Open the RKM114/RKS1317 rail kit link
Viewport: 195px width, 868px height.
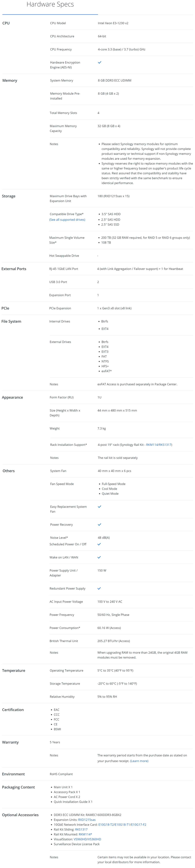click(159, 444)
